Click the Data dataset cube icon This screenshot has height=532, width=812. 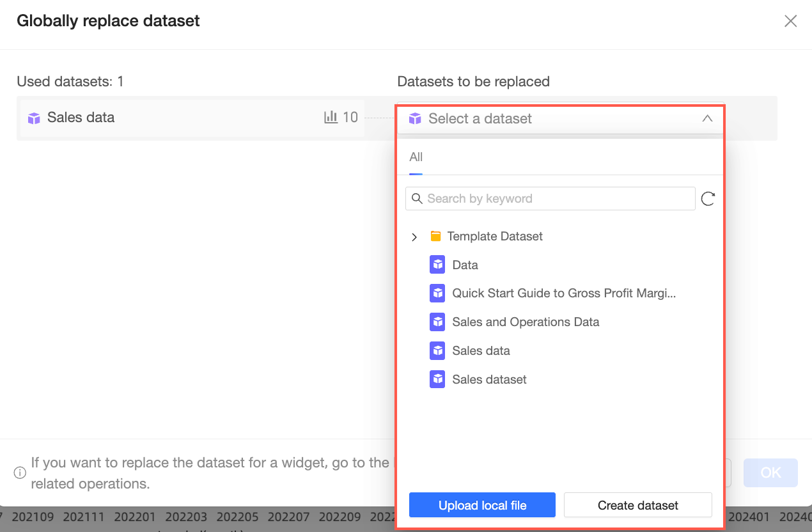pyautogui.click(x=437, y=265)
